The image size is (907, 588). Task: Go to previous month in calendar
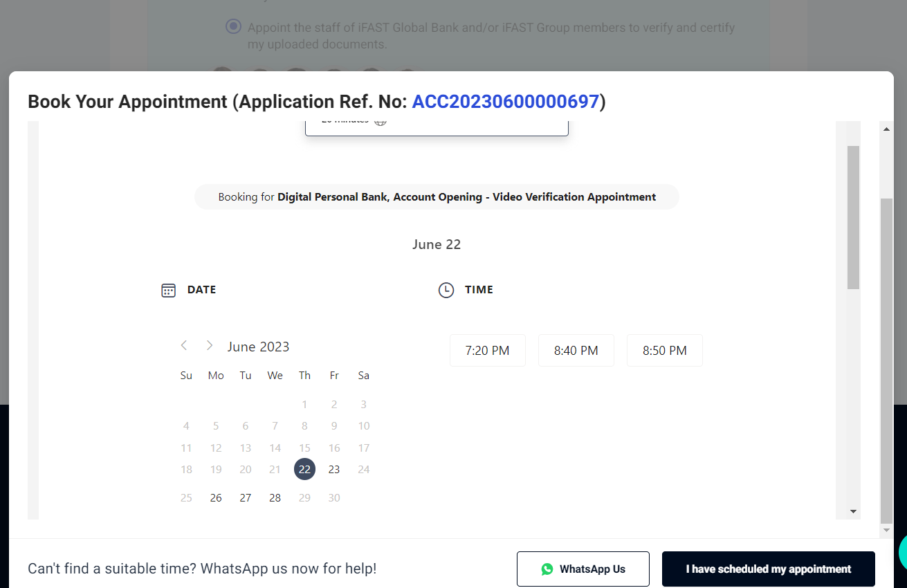pos(184,346)
